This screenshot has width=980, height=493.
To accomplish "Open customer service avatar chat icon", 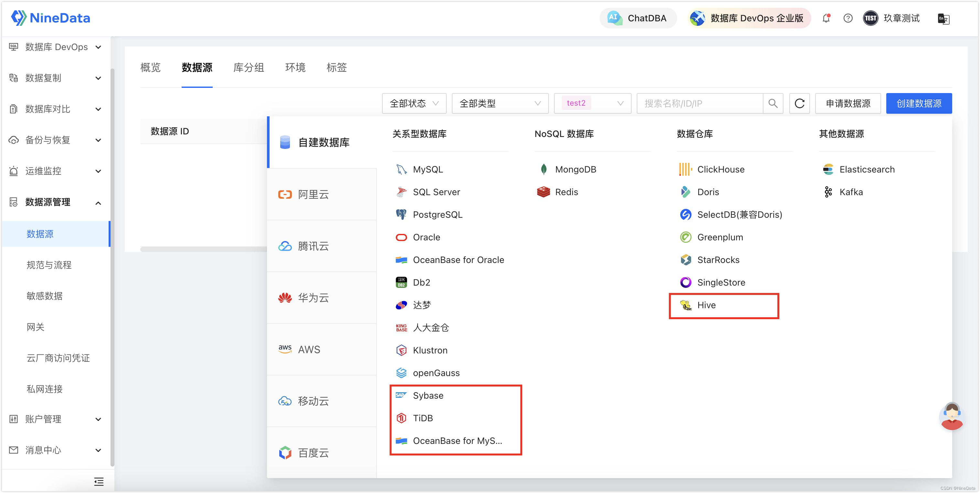I will [x=952, y=416].
